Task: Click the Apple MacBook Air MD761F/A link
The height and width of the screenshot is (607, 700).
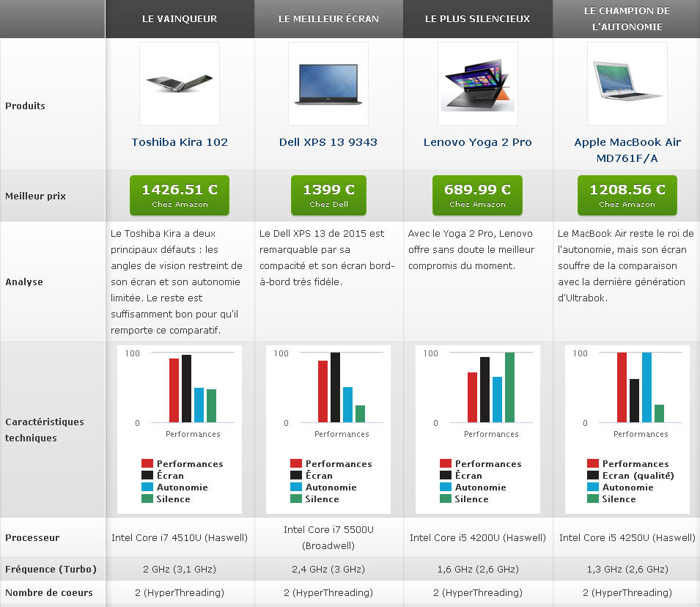Action: tap(627, 150)
